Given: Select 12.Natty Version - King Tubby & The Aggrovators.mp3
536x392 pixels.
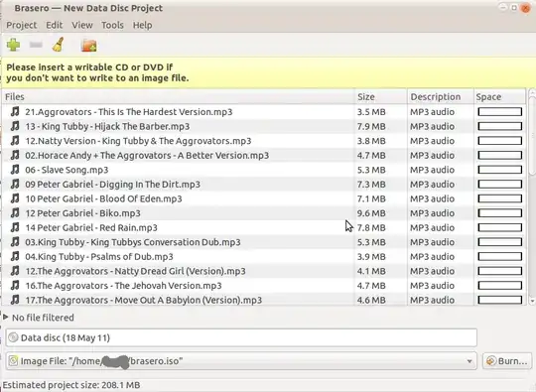Looking at the screenshot, I should tap(138, 141).
